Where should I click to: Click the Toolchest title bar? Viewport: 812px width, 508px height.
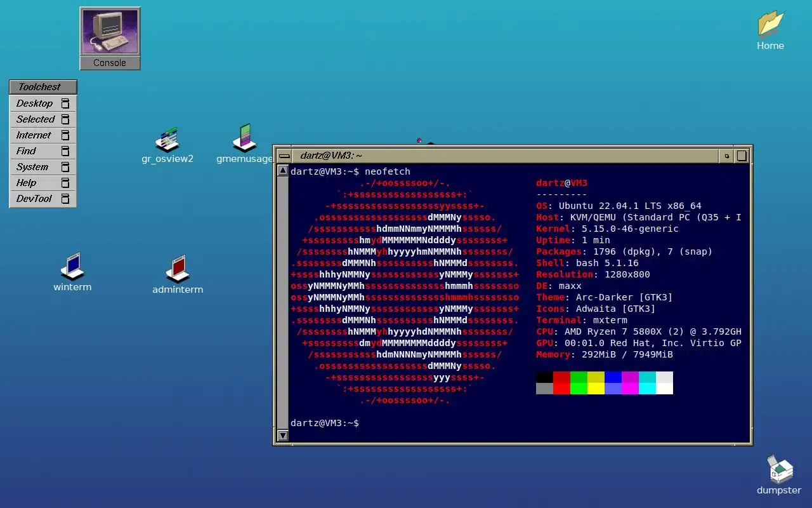tap(43, 87)
